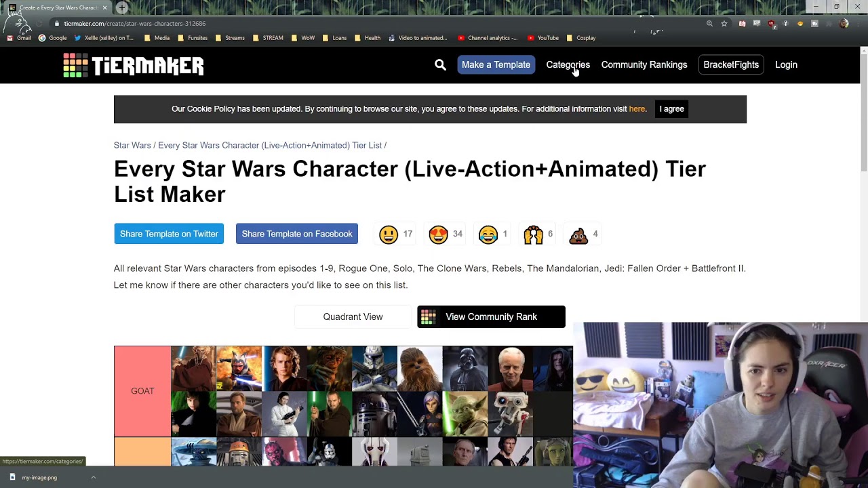React with the raised hands emoji
The width and height of the screenshot is (868, 488).
[533, 235]
